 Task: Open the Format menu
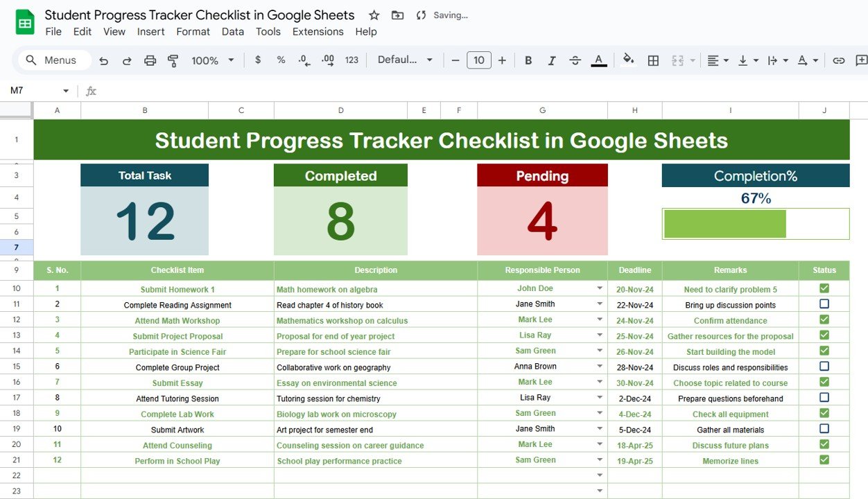point(193,32)
